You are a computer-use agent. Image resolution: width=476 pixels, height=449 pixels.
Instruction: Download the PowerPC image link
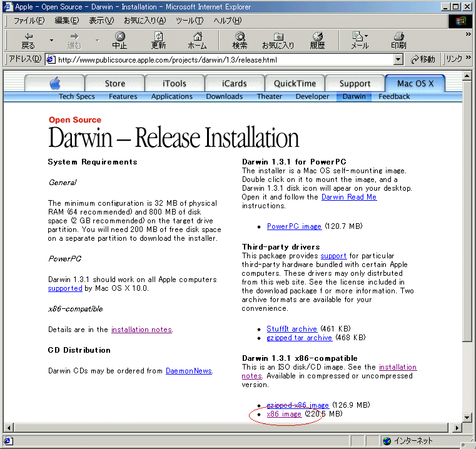294,226
